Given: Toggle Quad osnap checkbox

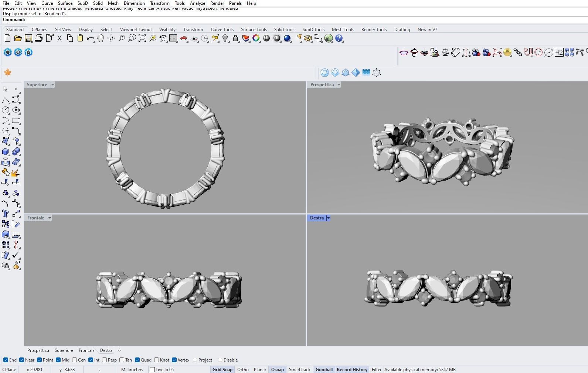Looking at the screenshot, I should click(x=137, y=360).
